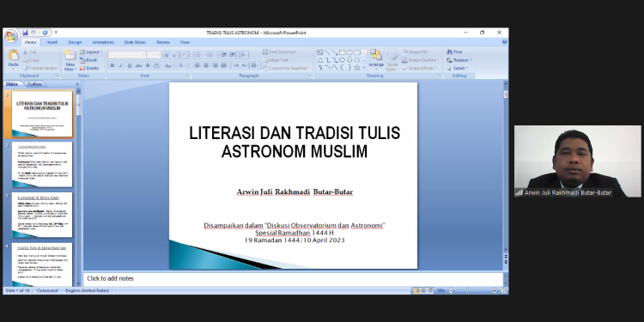644x322 pixels.
Task: Apply italic formatting
Action: click(x=121, y=66)
